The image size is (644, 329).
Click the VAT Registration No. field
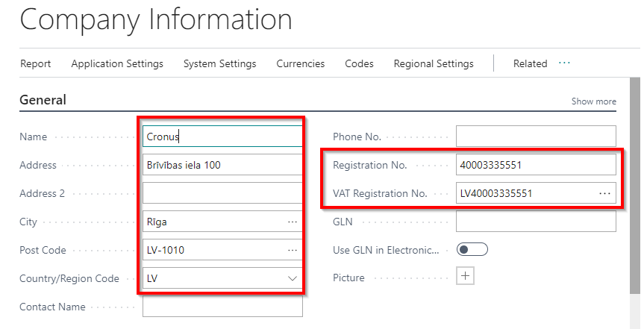coord(536,193)
